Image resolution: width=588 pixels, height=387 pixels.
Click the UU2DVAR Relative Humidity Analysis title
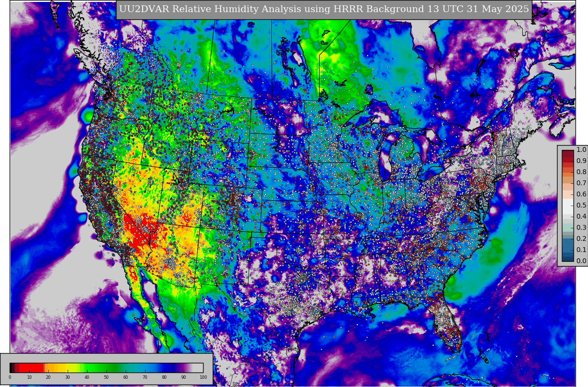324,9
